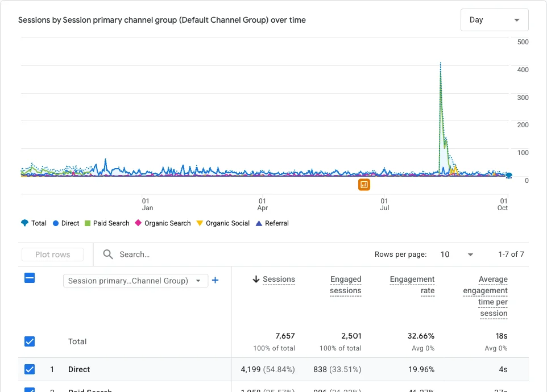547x392 pixels.
Task: Sort by Average engagement time per session
Action: [x=485, y=296]
